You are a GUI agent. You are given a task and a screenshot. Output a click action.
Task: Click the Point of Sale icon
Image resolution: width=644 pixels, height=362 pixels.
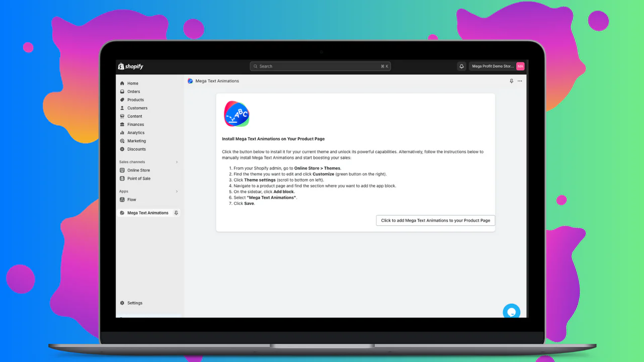click(x=122, y=178)
